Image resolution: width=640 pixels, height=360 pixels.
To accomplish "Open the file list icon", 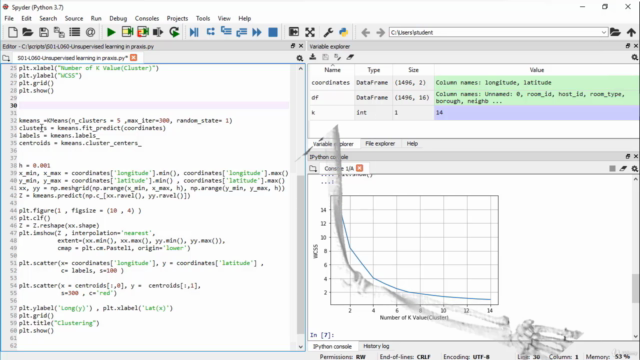I will (x=75, y=32).
